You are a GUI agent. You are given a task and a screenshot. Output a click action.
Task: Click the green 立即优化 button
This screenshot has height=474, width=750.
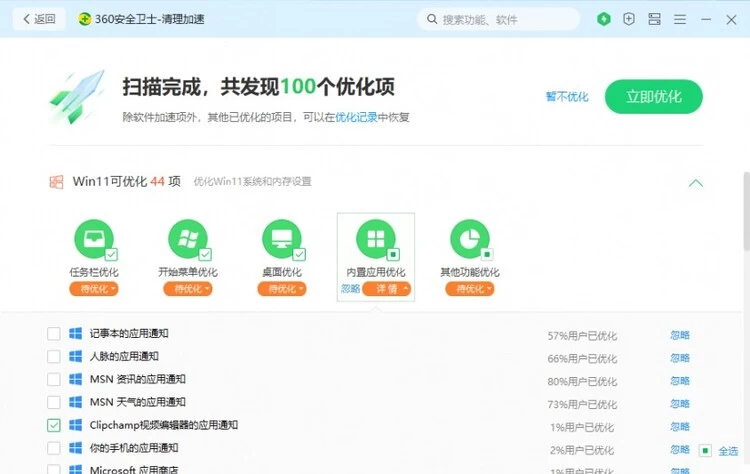653,97
